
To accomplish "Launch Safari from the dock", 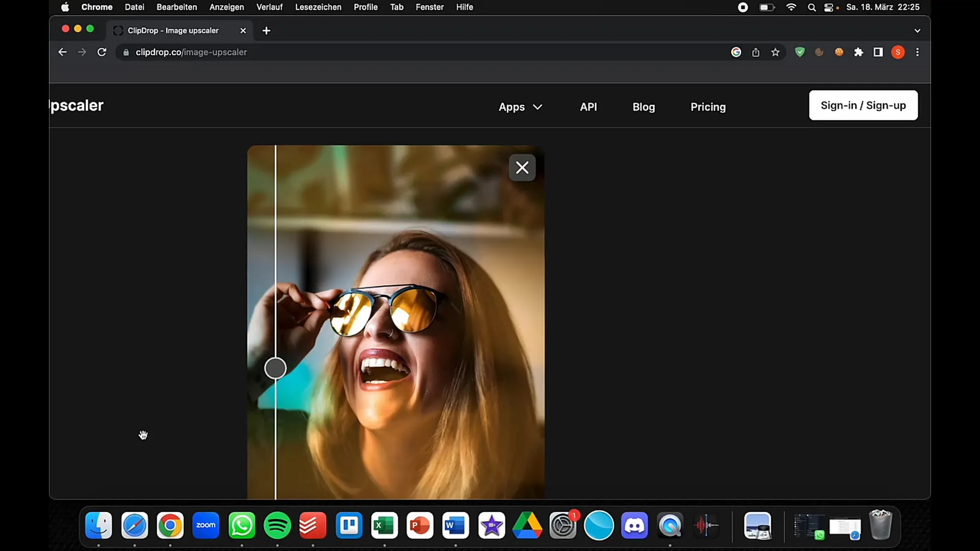I will pos(134,525).
